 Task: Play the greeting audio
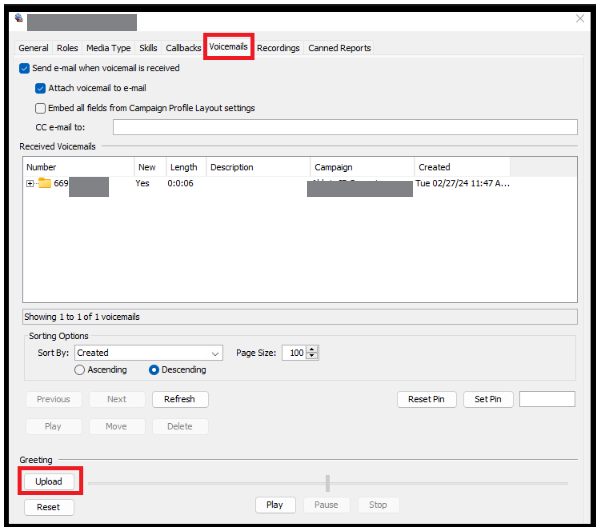(x=275, y=505)
